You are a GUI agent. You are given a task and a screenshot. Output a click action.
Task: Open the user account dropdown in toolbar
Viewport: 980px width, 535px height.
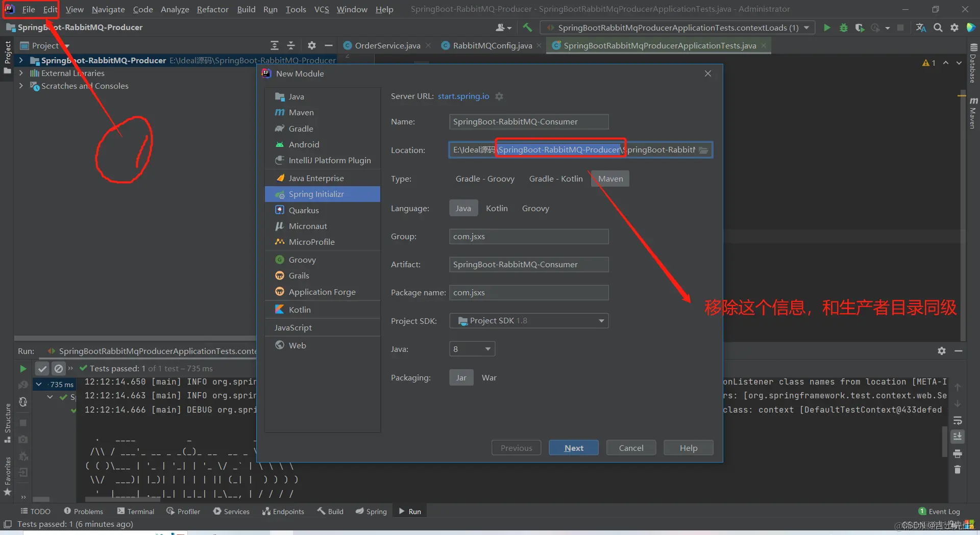point(503,28)
